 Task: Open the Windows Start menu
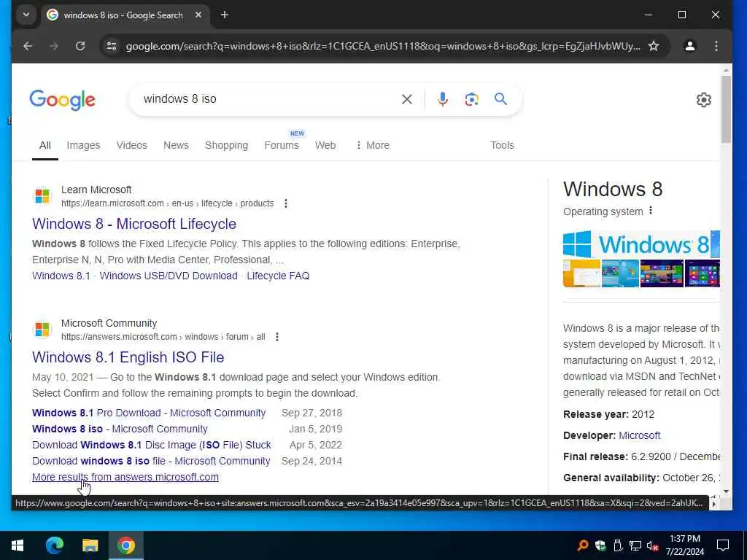pyautogui.click(x=18, y=545)
